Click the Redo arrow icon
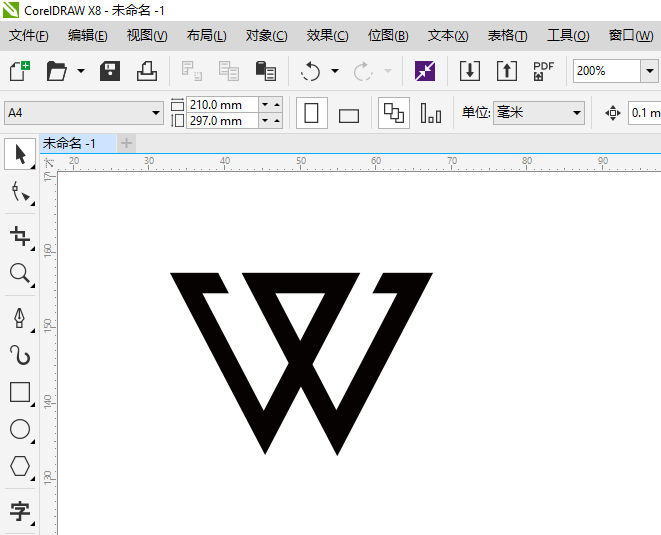Screen dimensions: 661x535 pyautogui.click(x=363, y=71)
